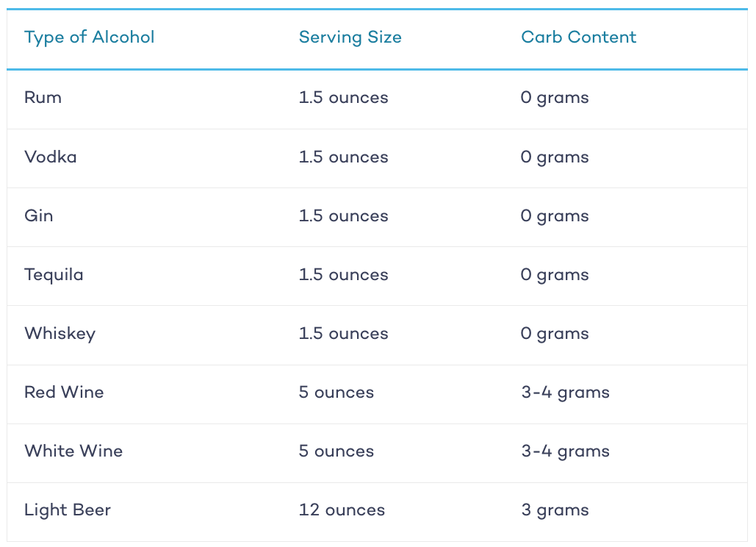The image size is (756, 547).
Task: Click the Gin table entry
Action: (x=38, y=215)
